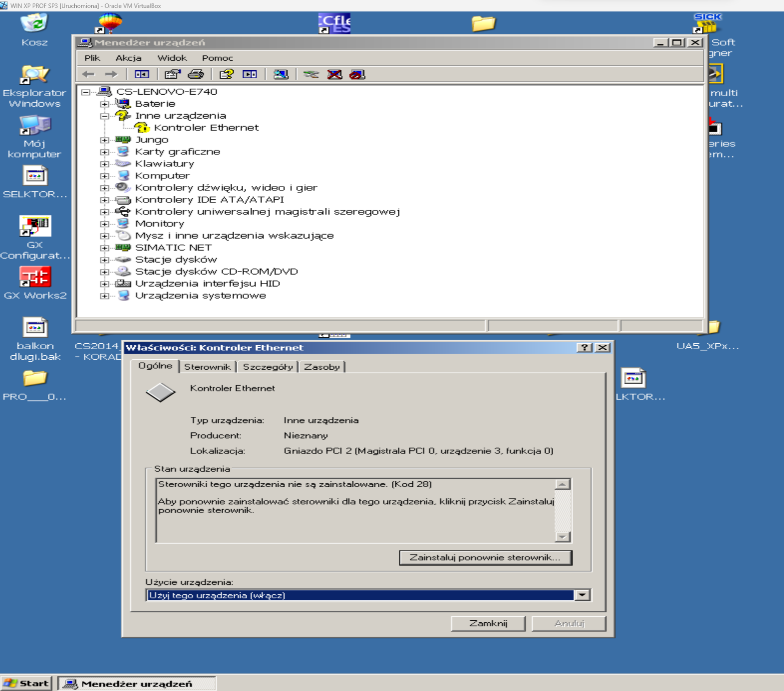This screenshot has width=784, height=691.
Task: Switch to the Szczegóły tab
Action: coord(268,367)
